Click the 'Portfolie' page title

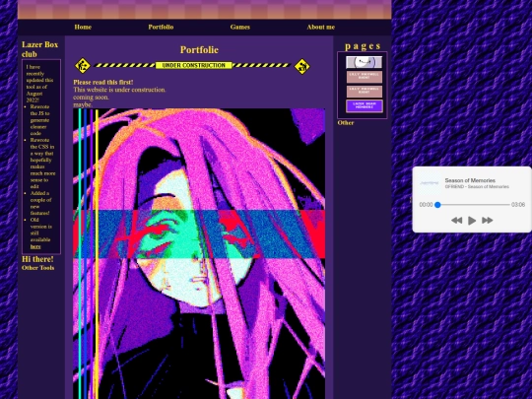199,50
